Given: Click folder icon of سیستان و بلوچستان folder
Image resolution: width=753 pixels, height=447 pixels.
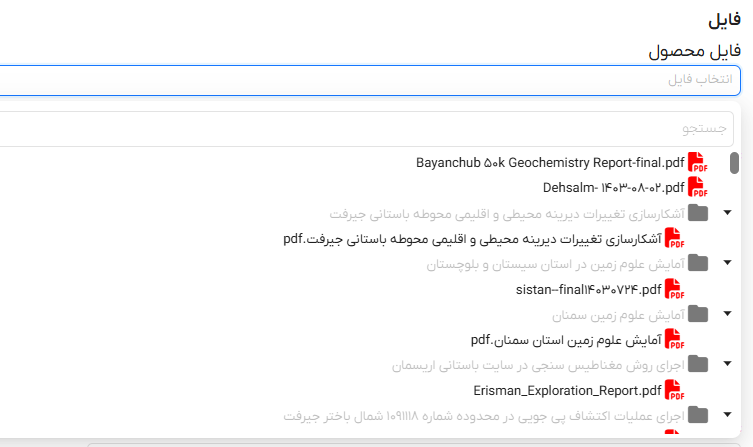Looking at the screenshot, I should coord(698,263).
